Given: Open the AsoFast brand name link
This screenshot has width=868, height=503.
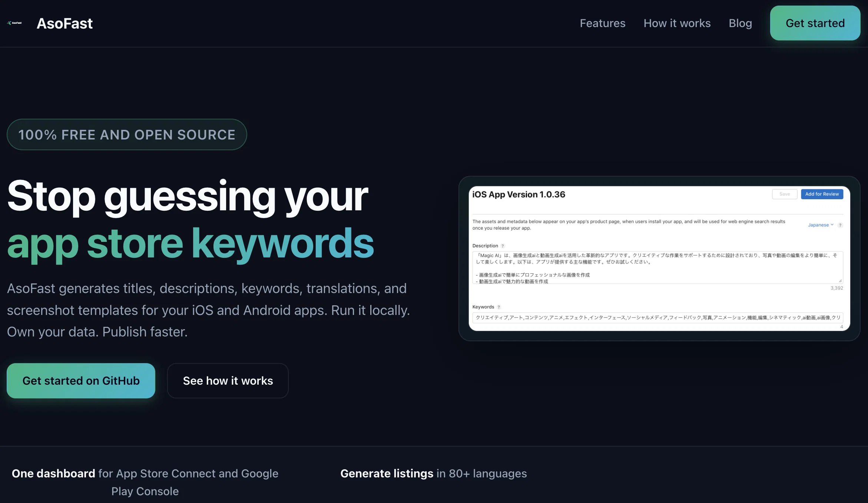Looking at the screenshot, I should tap(64, 23).
